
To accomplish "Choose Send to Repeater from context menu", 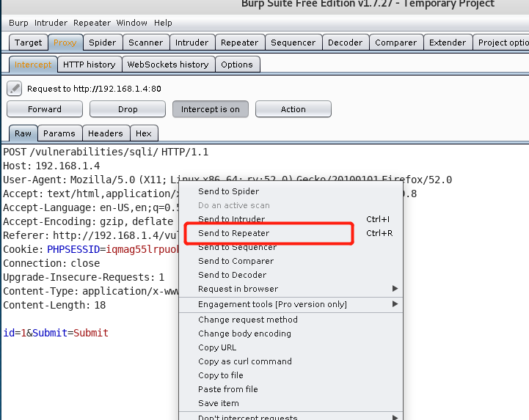I will pyautogui.click(x=291, y=233).
